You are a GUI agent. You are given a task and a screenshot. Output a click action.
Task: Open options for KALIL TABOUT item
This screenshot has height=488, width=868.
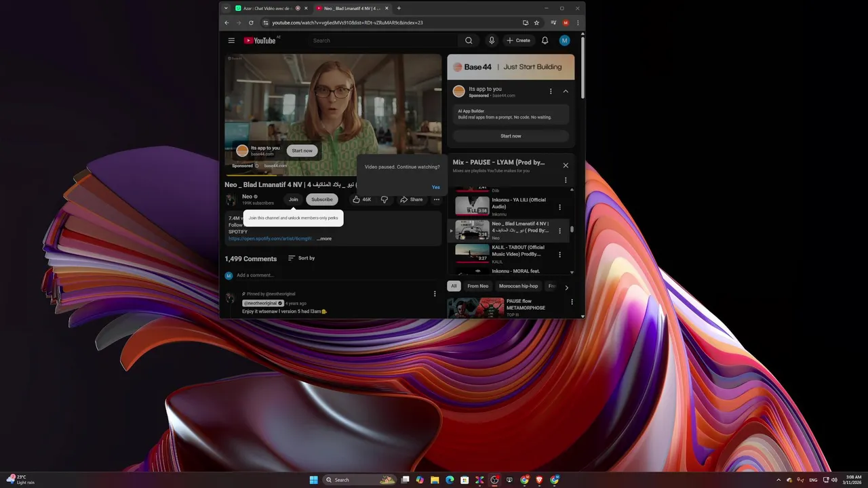pos(559,255)
